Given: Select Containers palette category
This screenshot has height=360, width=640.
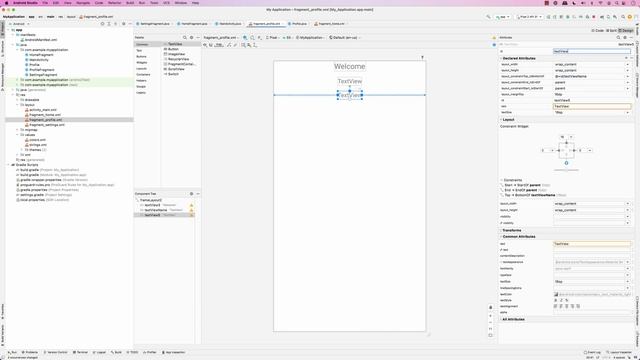Looking at the screenshot, I should (x=143, y=75).
